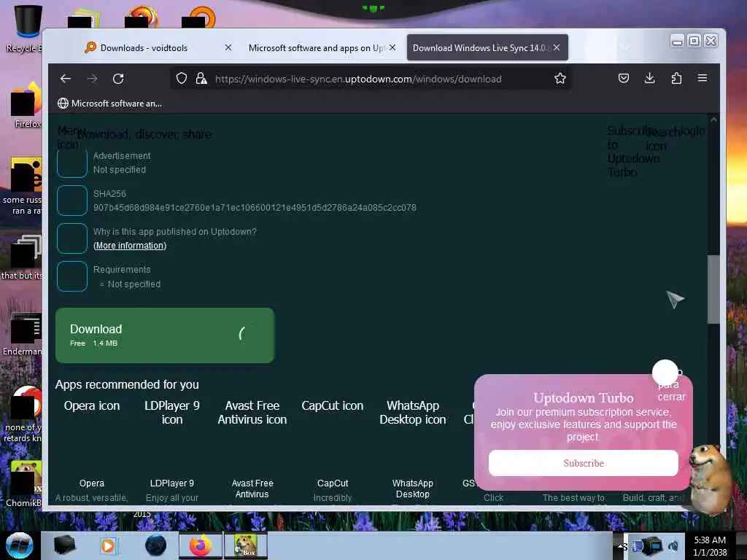This screenshot has height=560, width=747.
Task: Click the taskbar clock showing 5:38 AM
Action: 710,545
